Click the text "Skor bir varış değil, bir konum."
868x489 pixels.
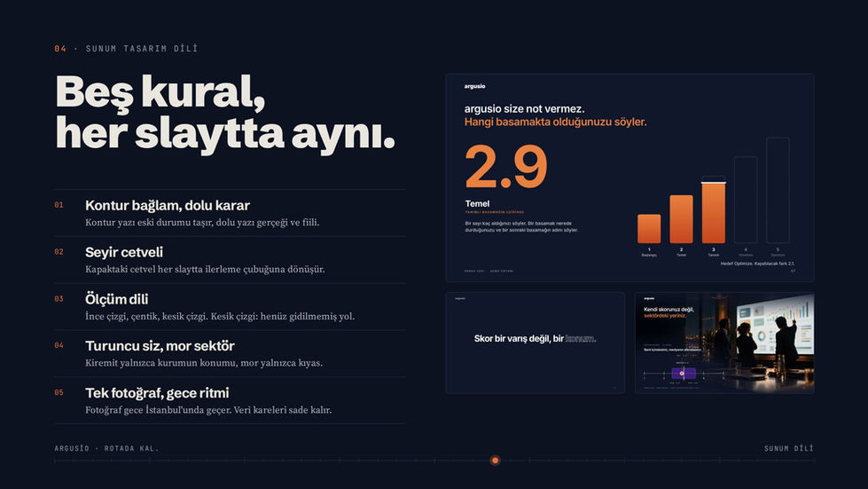click(x=535, y=338)
